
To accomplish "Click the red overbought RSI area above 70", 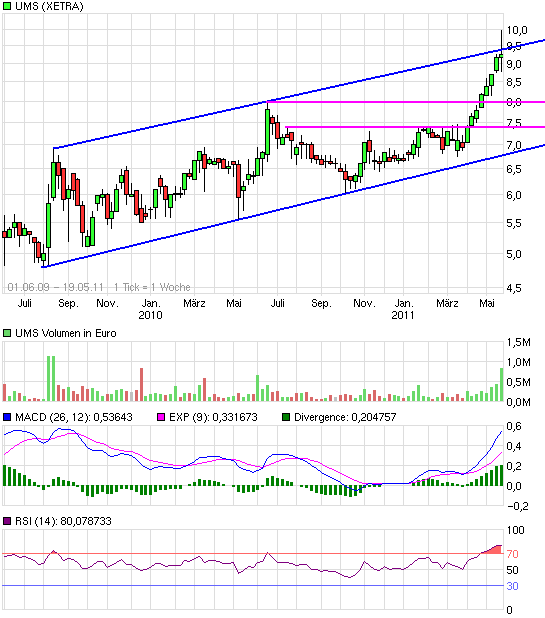I will point(495,550).
